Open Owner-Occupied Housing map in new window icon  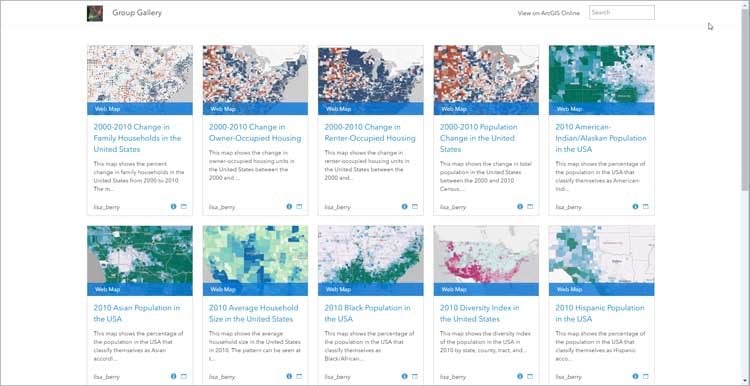[x=299, y=207]
